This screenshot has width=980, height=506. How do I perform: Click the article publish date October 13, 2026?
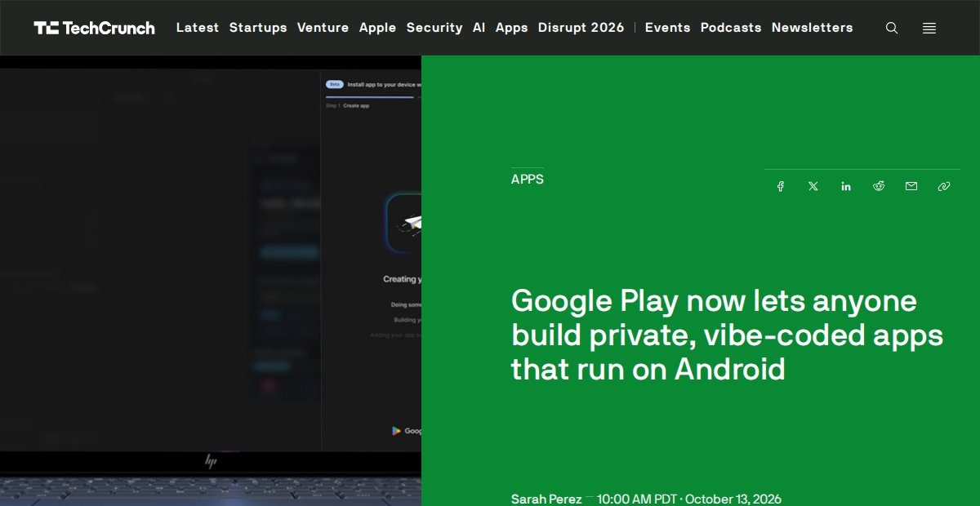click(x=733, y=499)
